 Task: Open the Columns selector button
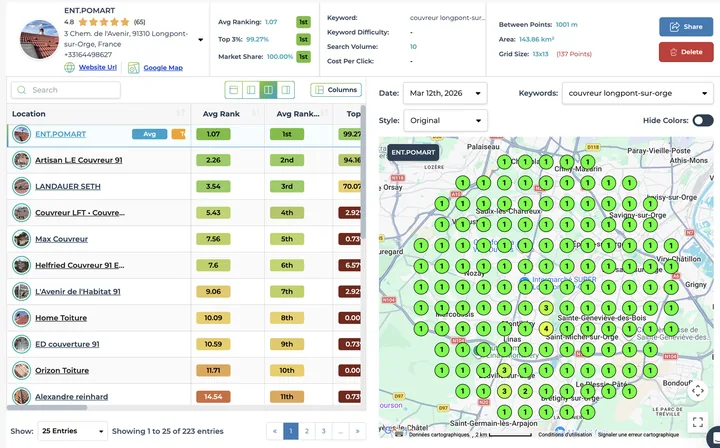click(x=336, y=90)
